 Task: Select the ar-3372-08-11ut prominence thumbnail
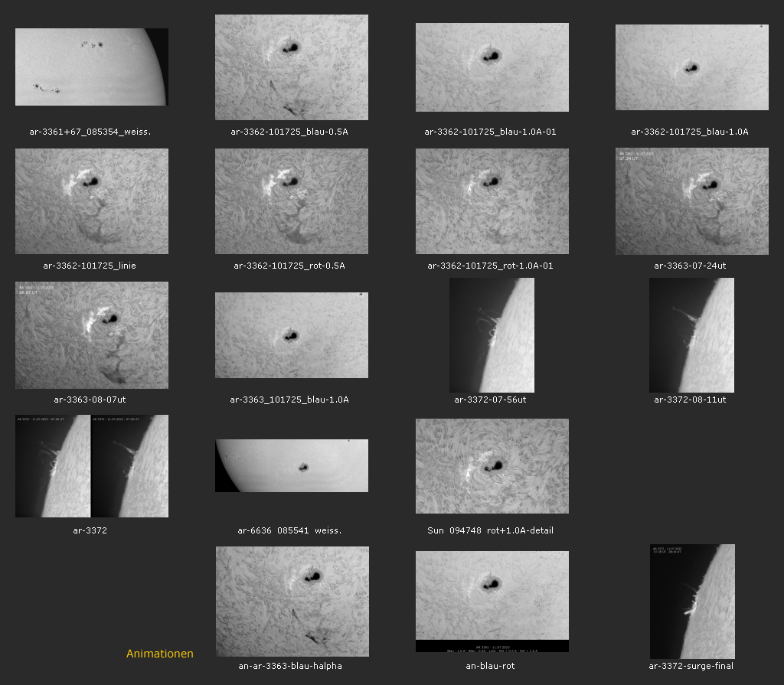691,335
